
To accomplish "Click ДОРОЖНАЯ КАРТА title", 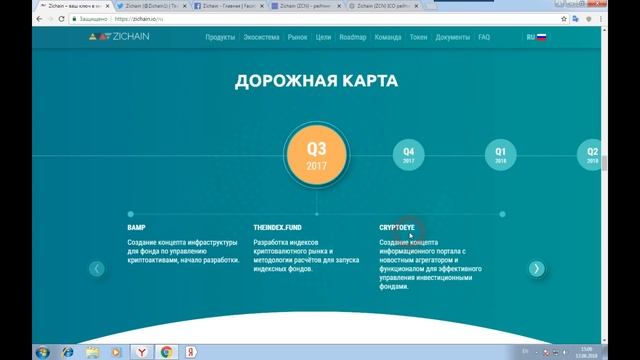I will (316, 81).
